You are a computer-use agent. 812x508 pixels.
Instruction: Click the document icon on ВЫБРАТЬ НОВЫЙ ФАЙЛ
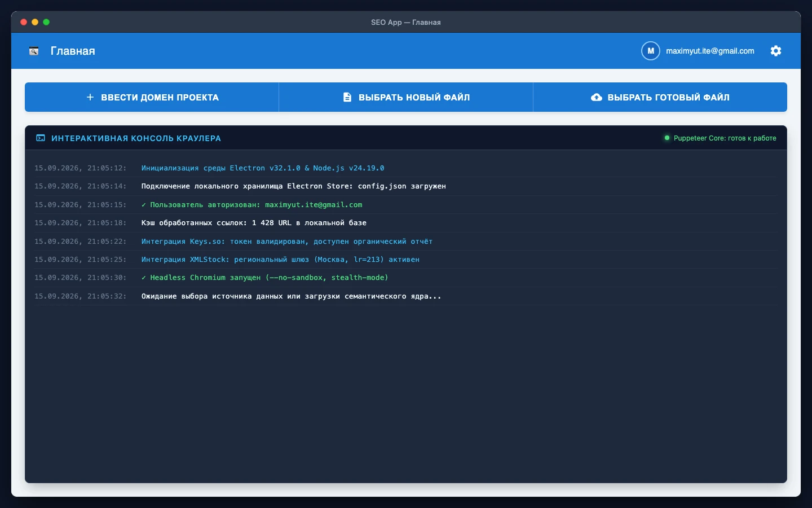pyautogui.click(x=347, y=97)
